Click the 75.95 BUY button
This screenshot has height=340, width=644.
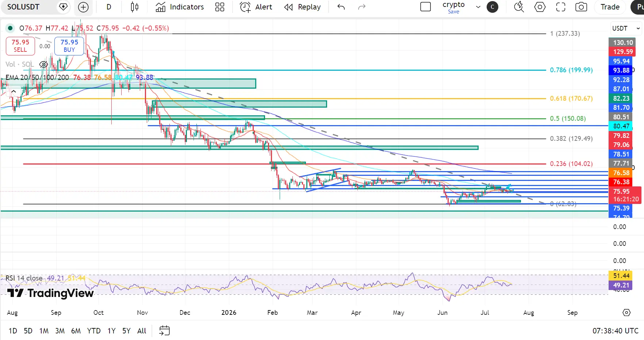[x=69, y=46]
